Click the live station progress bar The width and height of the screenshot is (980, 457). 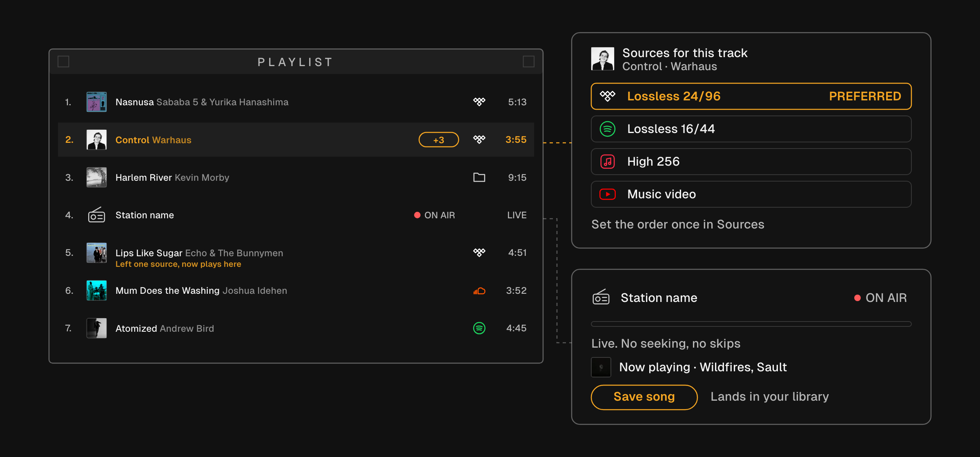(x=751, y=324)
